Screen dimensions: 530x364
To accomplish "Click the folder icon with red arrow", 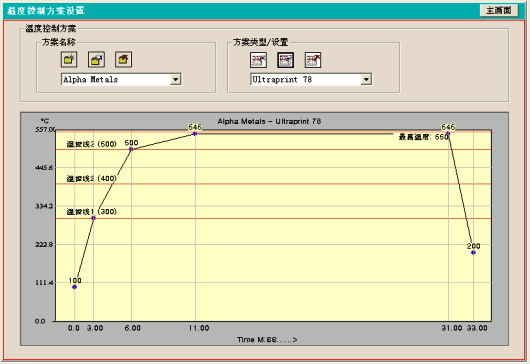I will click(x=123, y=59).
